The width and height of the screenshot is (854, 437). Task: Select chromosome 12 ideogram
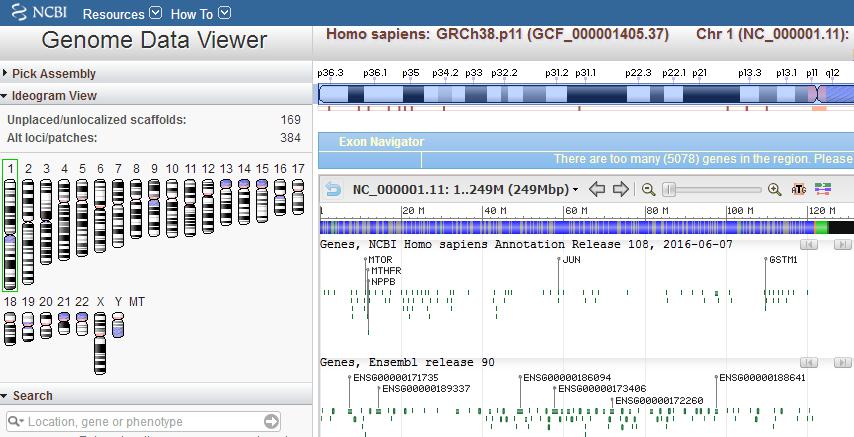click(x=208, y=207)
